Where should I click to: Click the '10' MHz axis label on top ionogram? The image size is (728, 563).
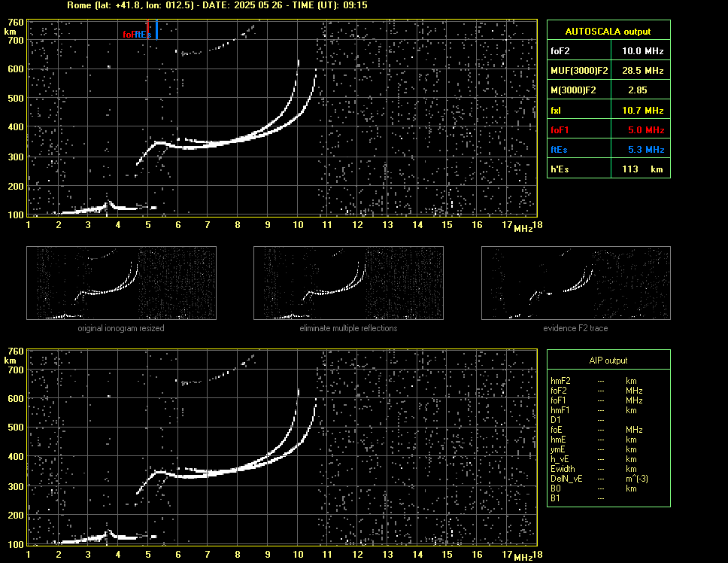click(298, 225)
